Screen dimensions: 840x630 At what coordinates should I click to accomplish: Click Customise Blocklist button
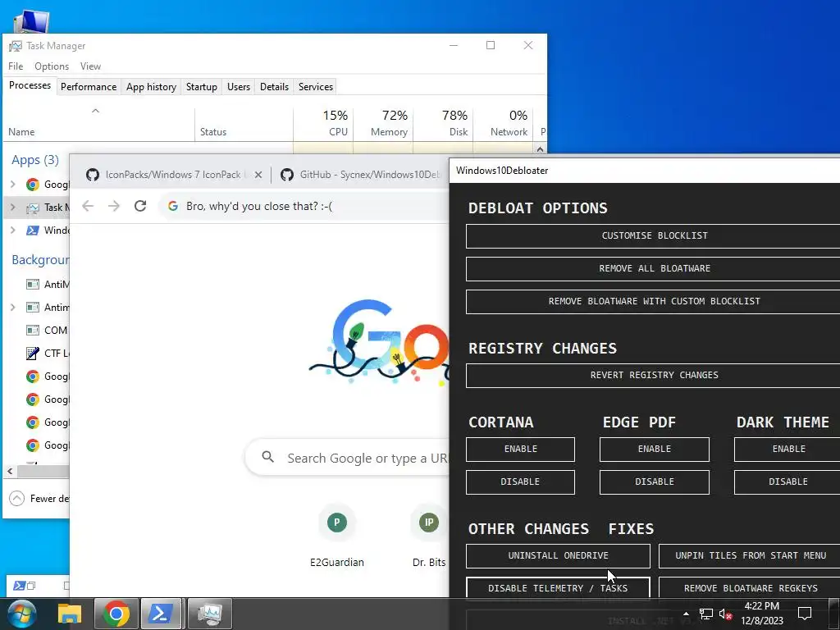point(654,236)
